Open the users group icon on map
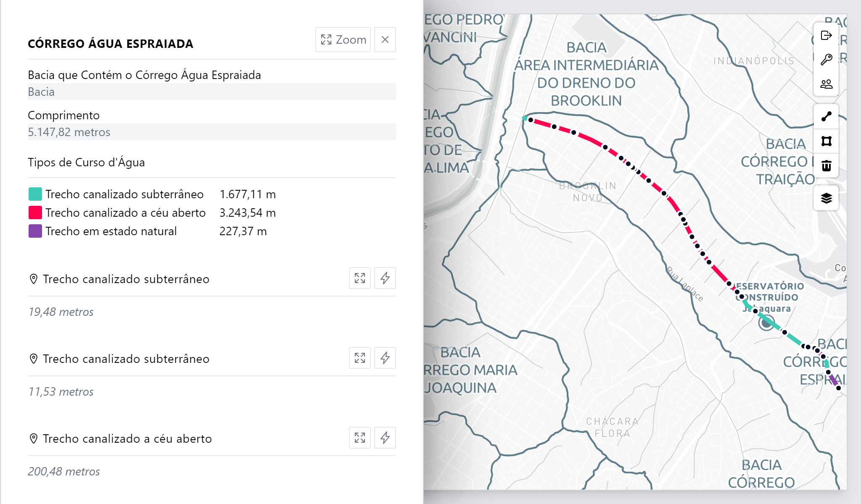The height and width of the screenshot is (504, 861). [x=826, y=84]
